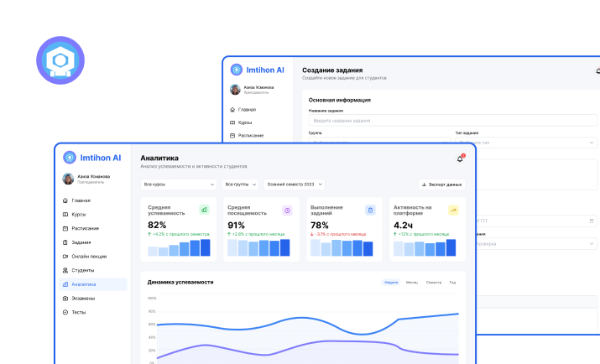Viewport: 600px width, 364px height.
Task: Switch chart period to Год
Action: click(452, 283)
